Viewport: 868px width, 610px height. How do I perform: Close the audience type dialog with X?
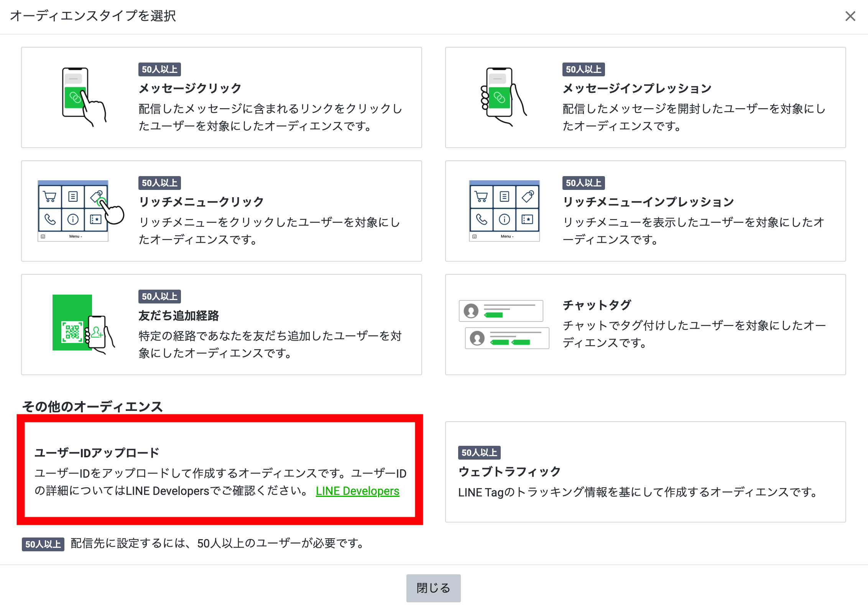point(850,16)
